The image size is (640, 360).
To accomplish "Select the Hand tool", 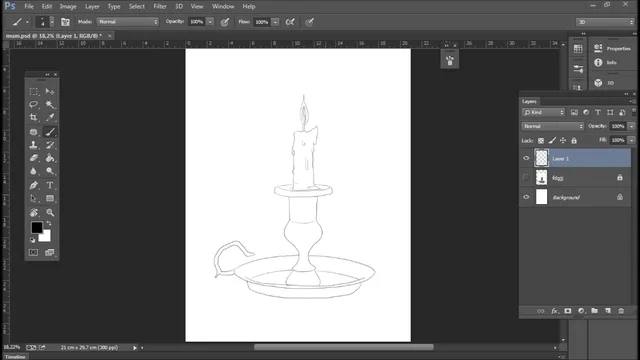I will click(33, 213).
